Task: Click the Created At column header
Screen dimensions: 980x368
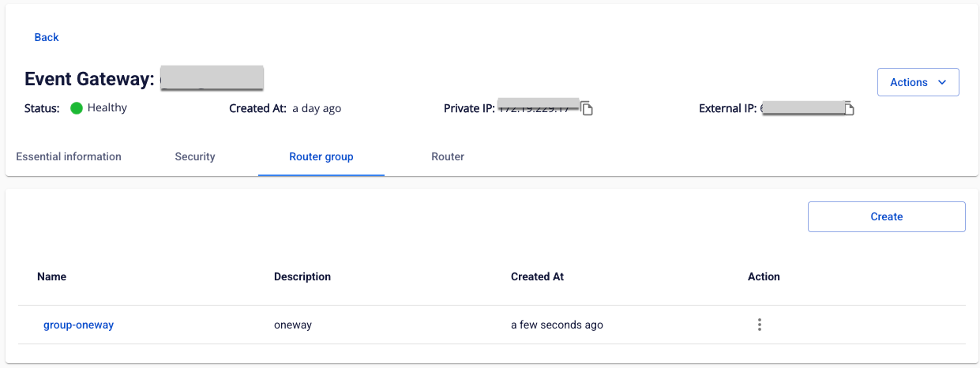Action: (537, 276)
